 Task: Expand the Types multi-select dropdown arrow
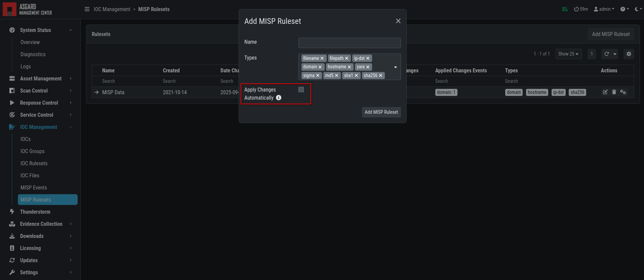tap(395, 67)
